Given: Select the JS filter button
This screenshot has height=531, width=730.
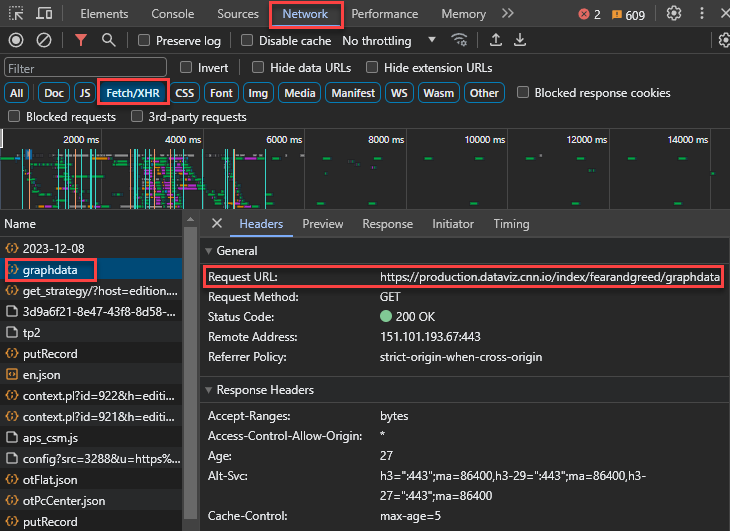Looking at the screenshot, I should [x=85, y=93].
